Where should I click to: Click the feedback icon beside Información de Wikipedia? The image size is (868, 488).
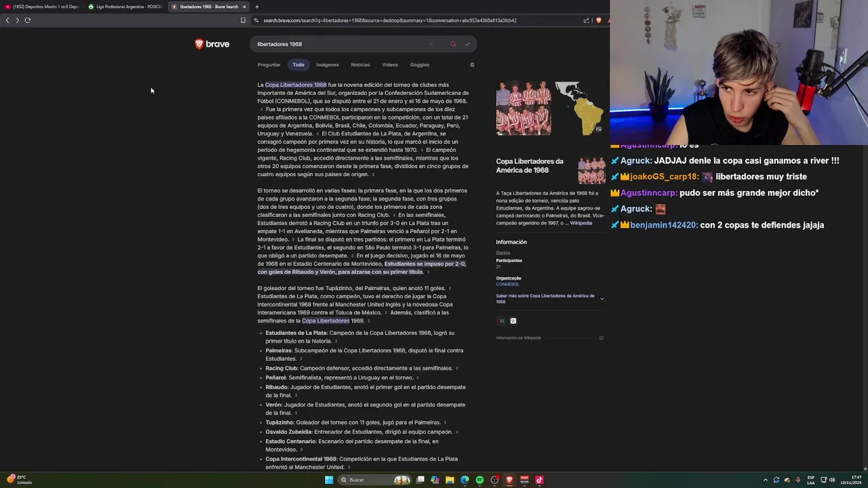(x=601, y=338)
